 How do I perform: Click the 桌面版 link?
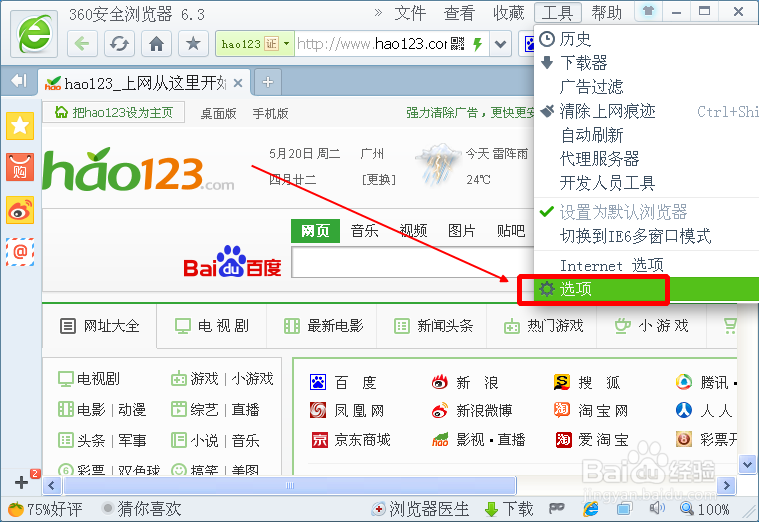pyautogui.click(x=218, y=114)
